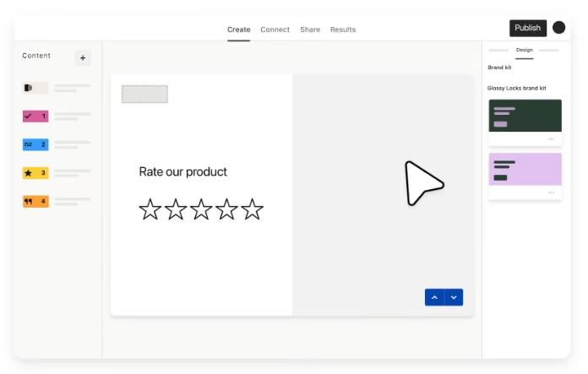Apply the dark green brand kit theme
588x374 pixels.
525,116
